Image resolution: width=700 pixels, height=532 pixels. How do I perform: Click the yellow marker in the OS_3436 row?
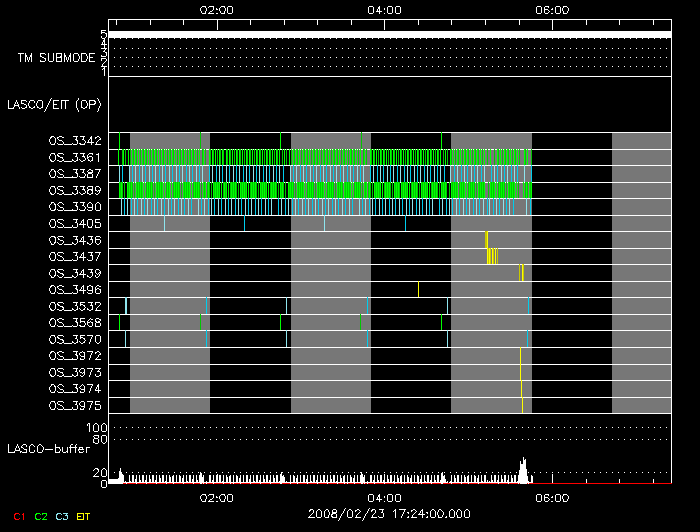click(487, 240)
